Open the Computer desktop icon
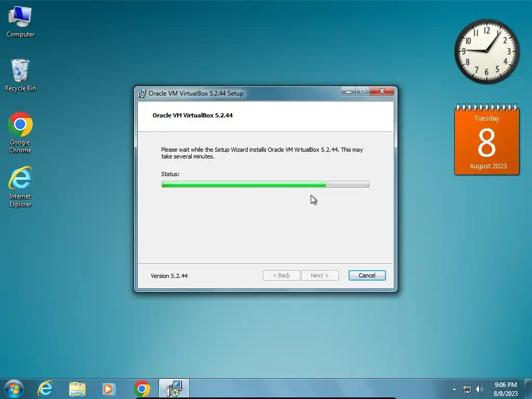 pyautogui.click(x=20, y=22)
